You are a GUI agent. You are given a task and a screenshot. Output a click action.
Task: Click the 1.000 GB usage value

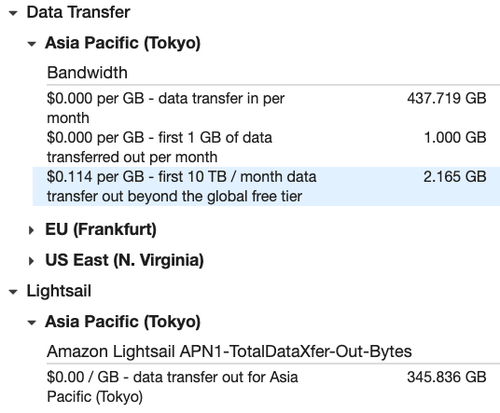(x=455, y=137)
